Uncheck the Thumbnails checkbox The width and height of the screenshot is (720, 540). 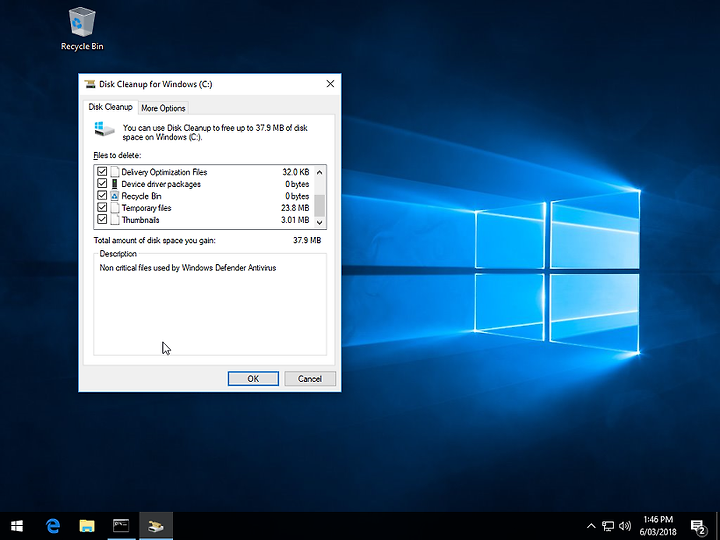click(102, 219)
